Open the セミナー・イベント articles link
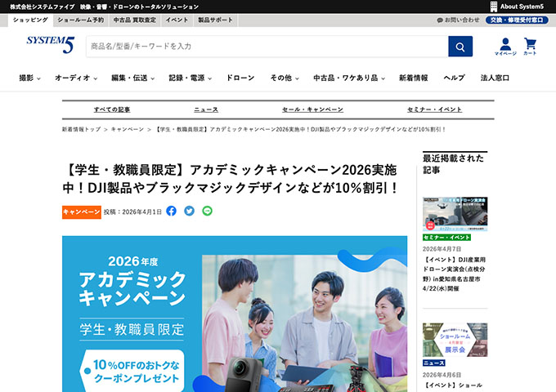The height and width of the screenshot is (392, 556). [x=435, y=109]
